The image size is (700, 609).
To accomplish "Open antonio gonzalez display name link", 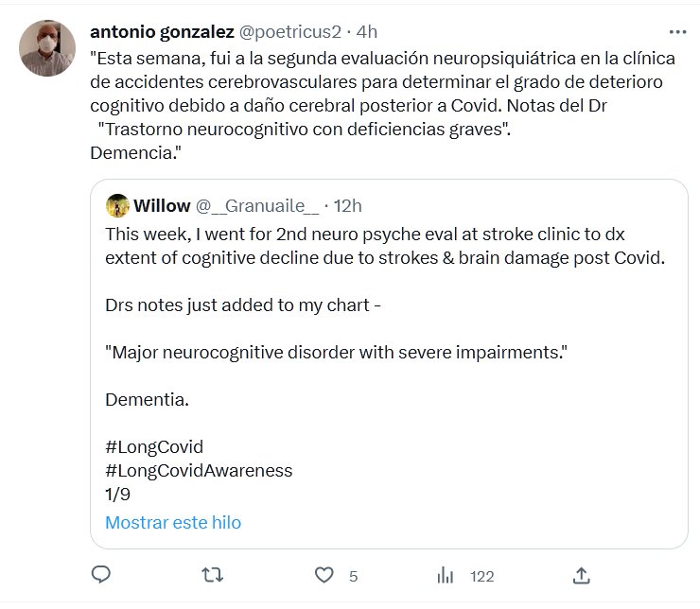I will [x=162, y=31].
